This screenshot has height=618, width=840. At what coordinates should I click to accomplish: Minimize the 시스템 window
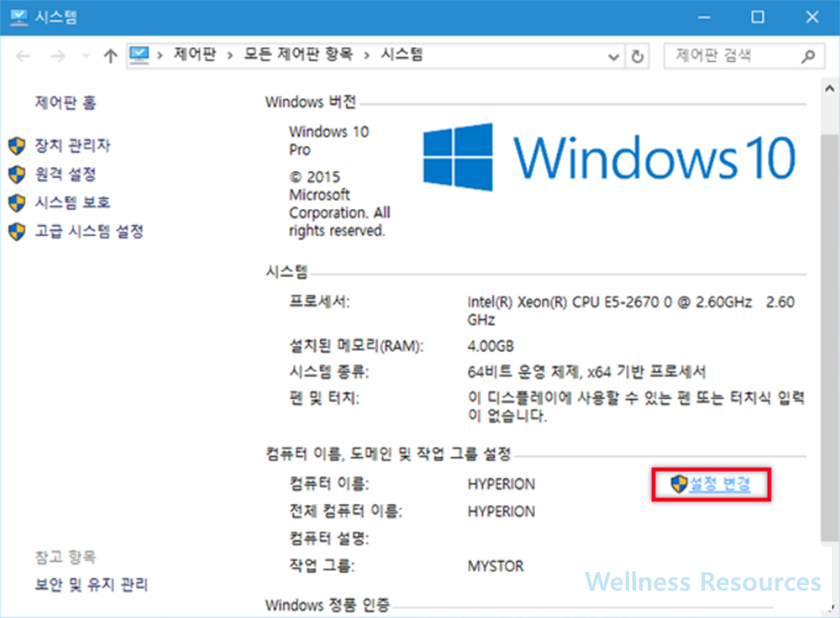tap(703, 17)
